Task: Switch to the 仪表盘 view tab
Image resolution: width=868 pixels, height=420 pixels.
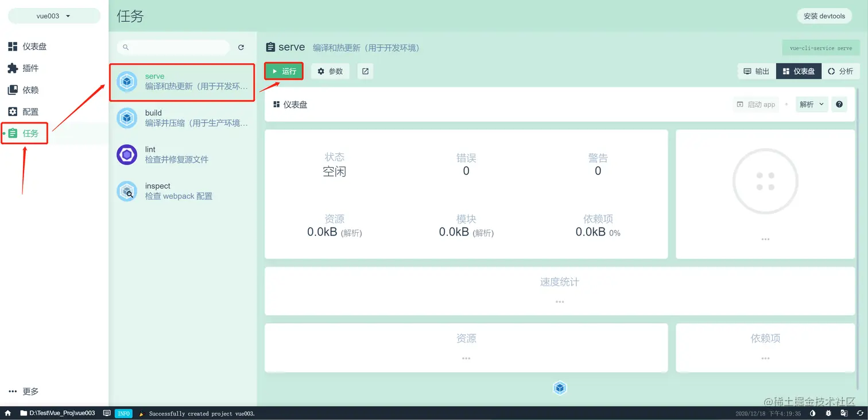Action: point(799,71)
